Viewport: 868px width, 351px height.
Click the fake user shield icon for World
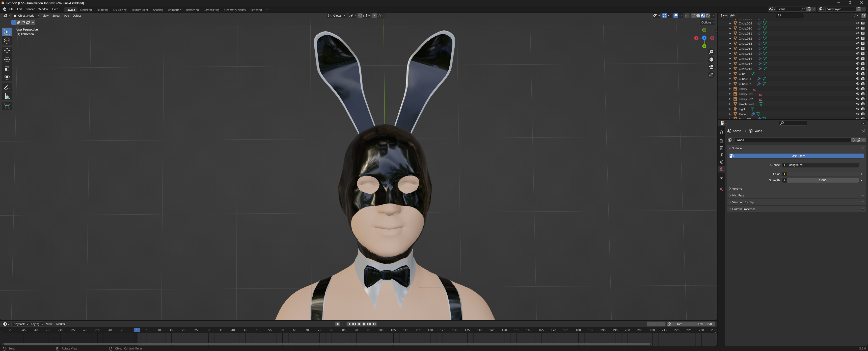tap(853, 140)
